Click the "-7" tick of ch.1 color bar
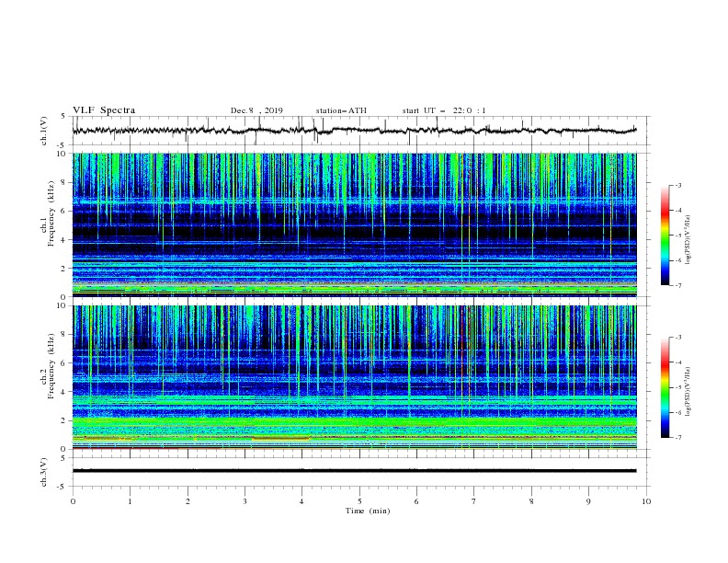This screenshot has width=728, height=563. click(x=678, y=285)
